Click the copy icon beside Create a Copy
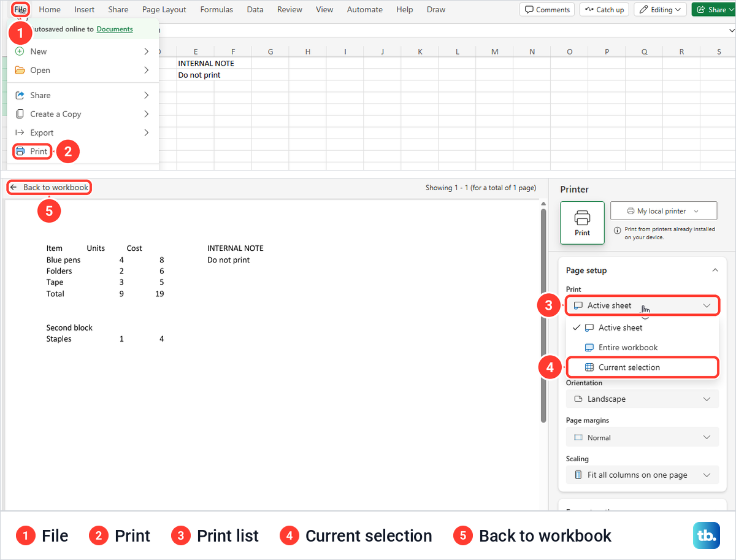Viewport: 736px width, 560px height. point(20,114)
